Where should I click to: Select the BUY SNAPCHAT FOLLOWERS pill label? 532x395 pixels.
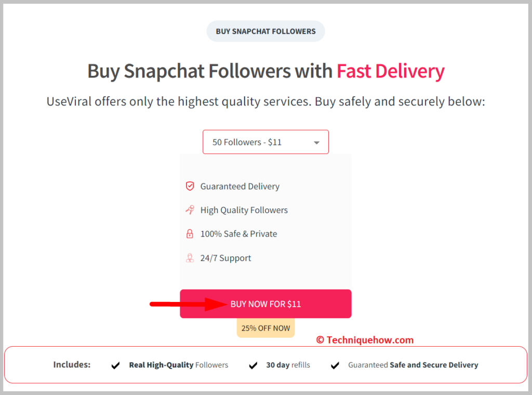tap(265, 31)
